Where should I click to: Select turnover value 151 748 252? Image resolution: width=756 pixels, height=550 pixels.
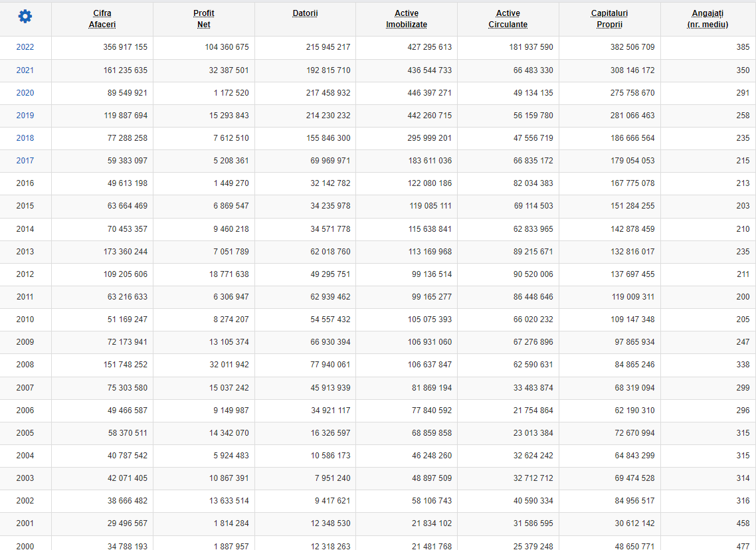pyautogui.click(x=126, y=365)
